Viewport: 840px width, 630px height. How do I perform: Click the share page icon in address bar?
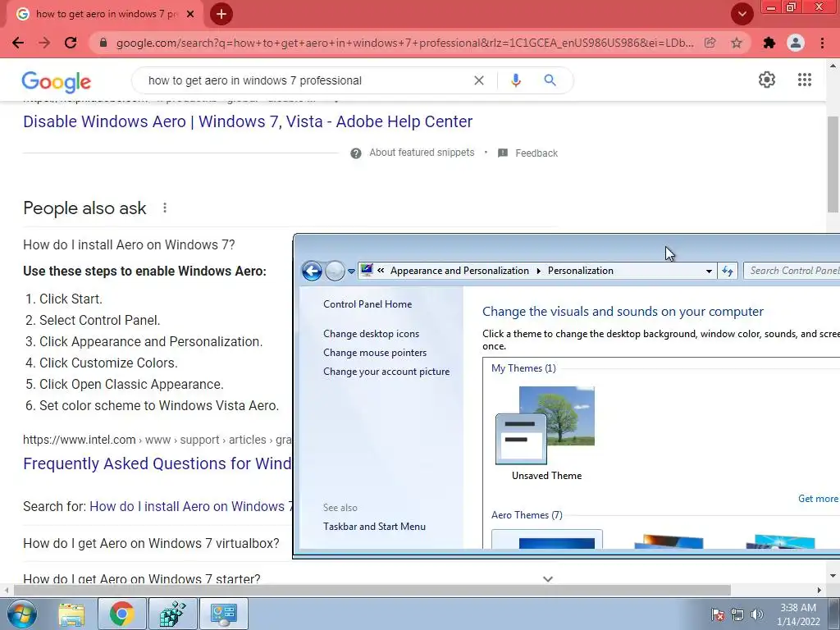[x=710, y=43]
